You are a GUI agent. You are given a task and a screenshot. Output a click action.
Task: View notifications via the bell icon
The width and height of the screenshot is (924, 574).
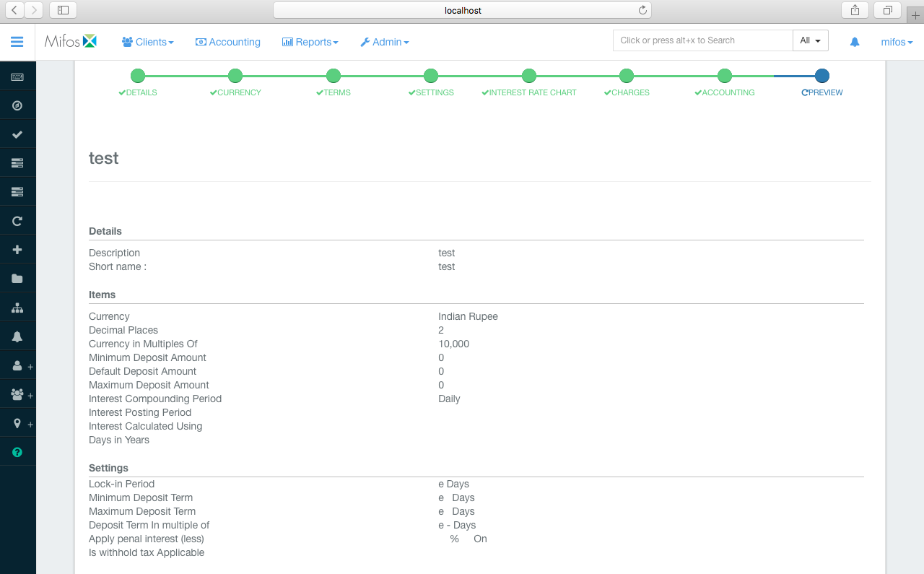tap(17, 335)
